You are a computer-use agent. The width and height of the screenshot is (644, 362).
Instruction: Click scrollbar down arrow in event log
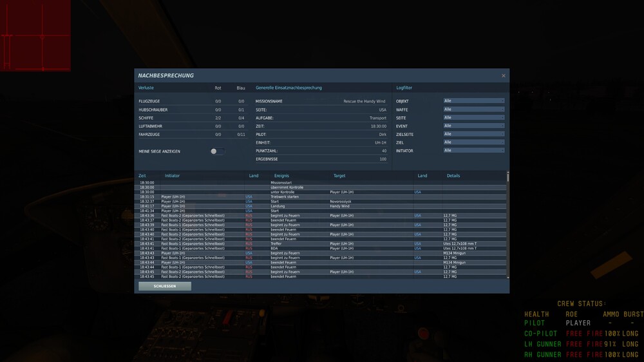point(508,278)
